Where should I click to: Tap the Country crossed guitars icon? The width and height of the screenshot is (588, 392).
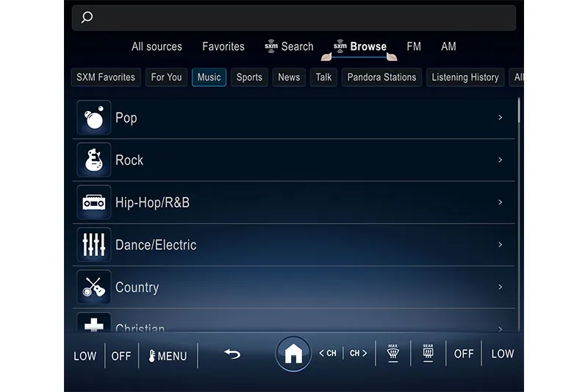click(94, 287)
